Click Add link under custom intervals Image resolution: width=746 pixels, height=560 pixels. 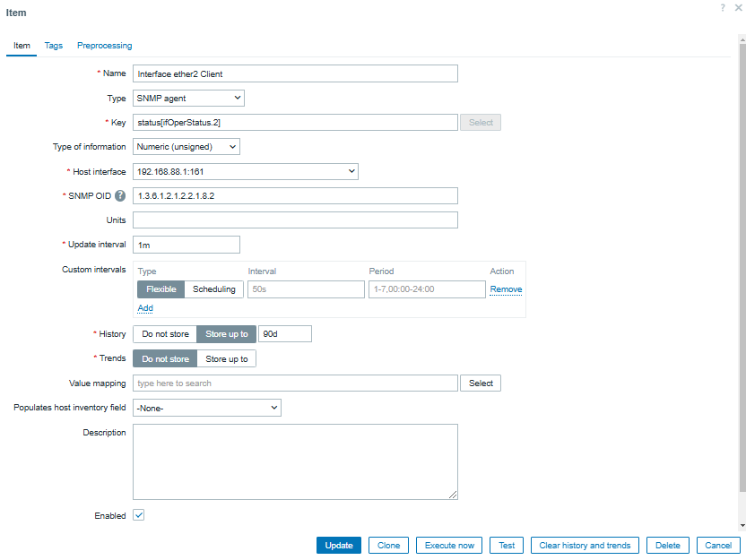click(x=145, y=308)
